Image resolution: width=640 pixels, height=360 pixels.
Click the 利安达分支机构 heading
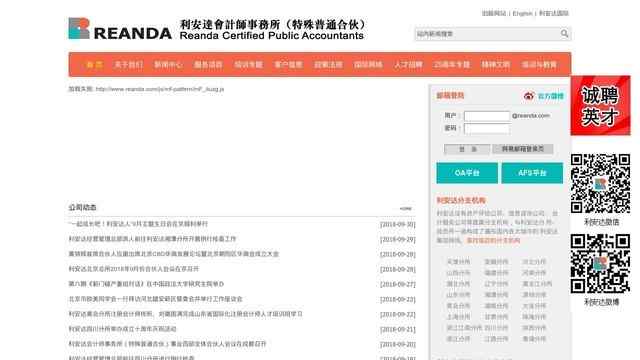coord(461,200)
